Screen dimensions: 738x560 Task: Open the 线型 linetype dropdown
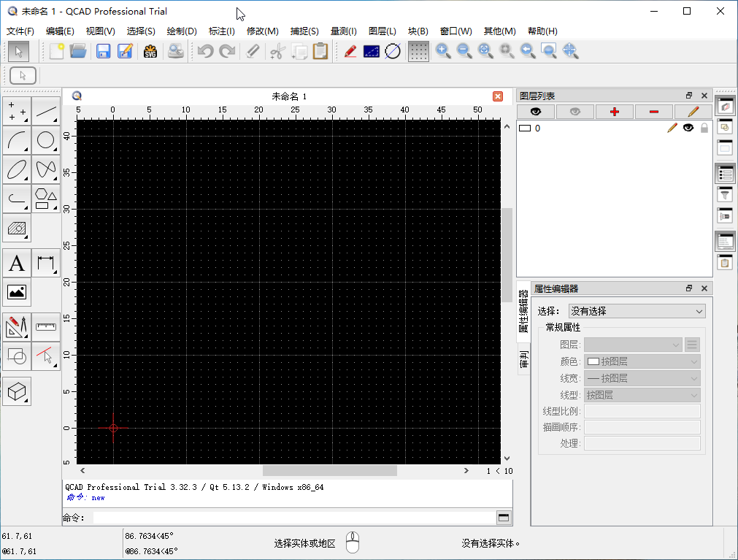[642, 395]
